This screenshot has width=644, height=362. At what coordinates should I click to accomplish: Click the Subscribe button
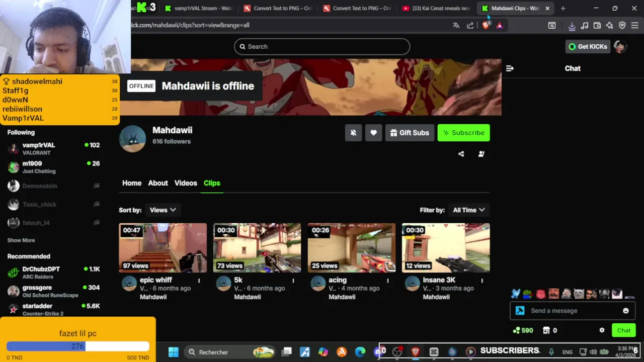pyautogui.click(x=464, y=133)
